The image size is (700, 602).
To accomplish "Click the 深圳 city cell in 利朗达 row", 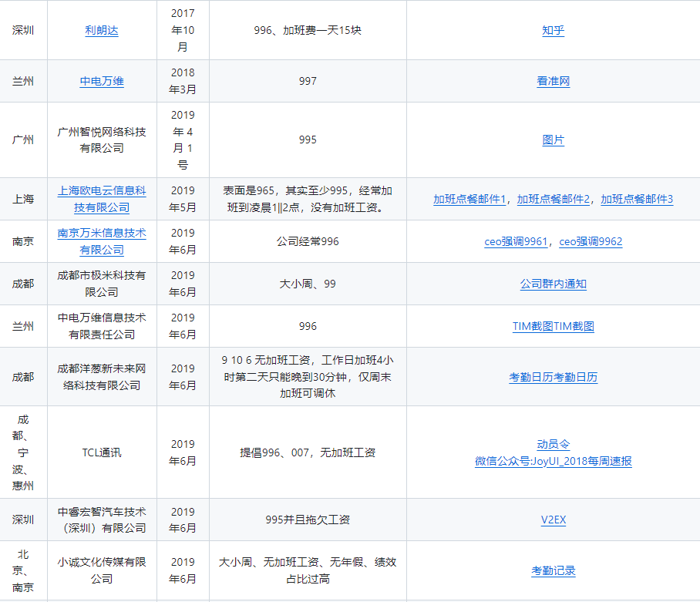I will pos(23,30).
